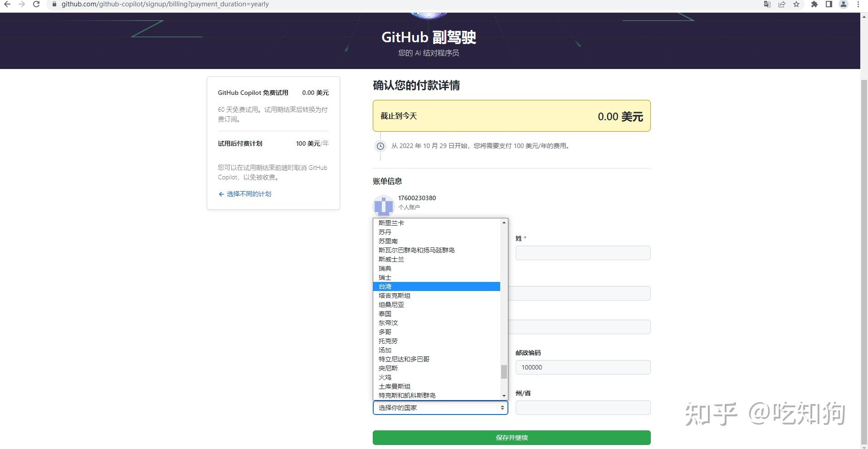Select 东帝汶 from the country list
This screenshot has height=449, width=868.
(x=437, y=323)
